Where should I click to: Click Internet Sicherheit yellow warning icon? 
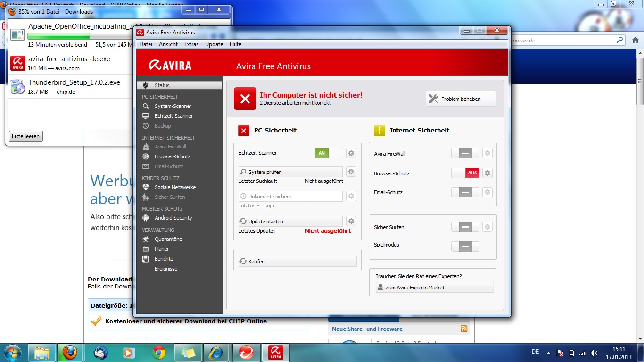(380, 131)
